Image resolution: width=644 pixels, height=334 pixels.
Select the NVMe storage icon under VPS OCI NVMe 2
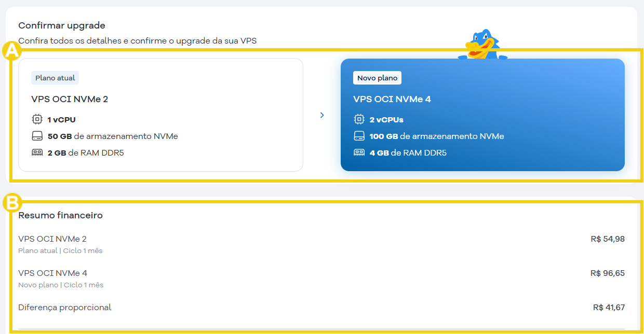(37, 136)
